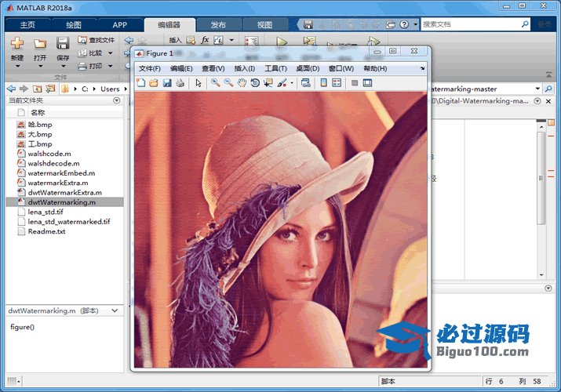Open the address bar path dropdown arrow
Screen dimensions: 561x392
(537, 89)
